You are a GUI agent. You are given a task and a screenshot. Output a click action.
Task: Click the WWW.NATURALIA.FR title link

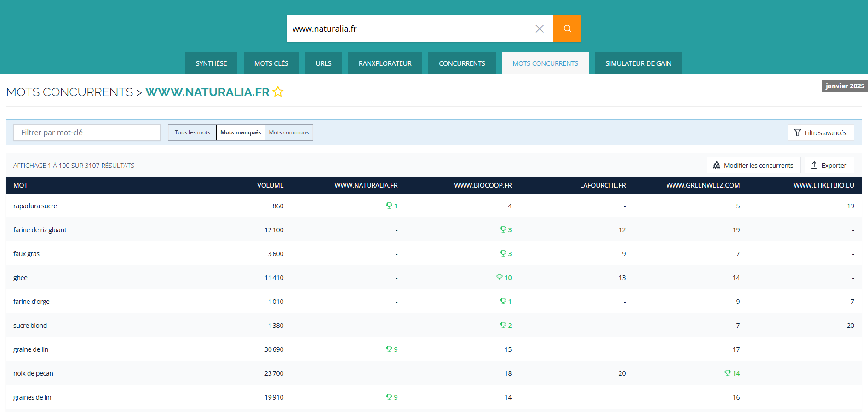coord(207,92)
